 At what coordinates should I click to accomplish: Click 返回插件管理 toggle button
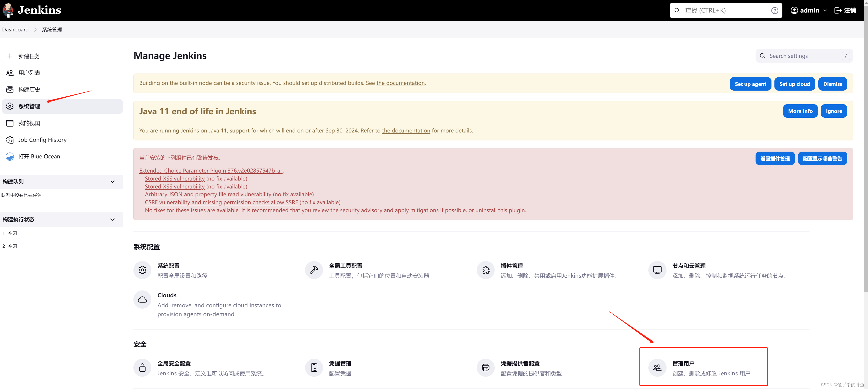coord(775,159)
